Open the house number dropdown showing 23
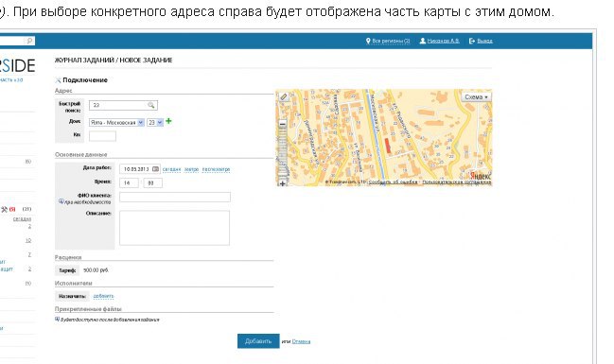 click(155, 123)
